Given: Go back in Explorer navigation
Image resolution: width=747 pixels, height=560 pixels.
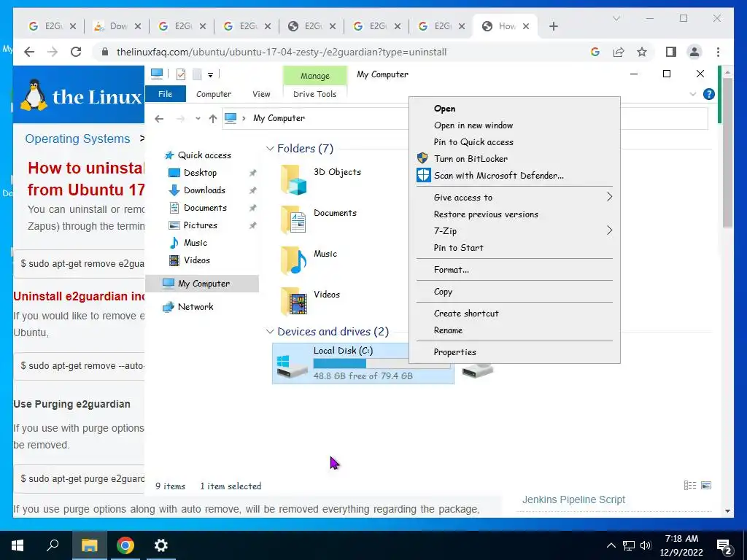Looking at the screenshot, I should [159, 119].
